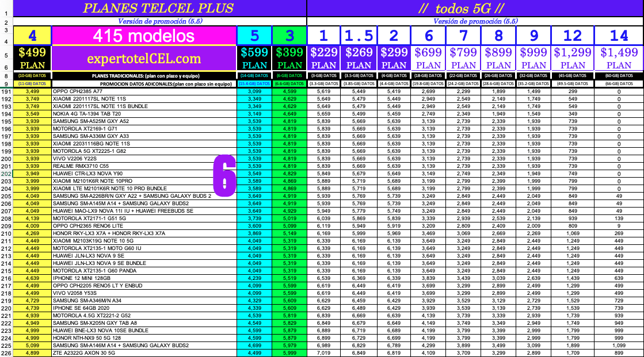Viewport: 644px width, 357px height.
Task: Click the "415 modelos" magenta cell
Action: 144,36
